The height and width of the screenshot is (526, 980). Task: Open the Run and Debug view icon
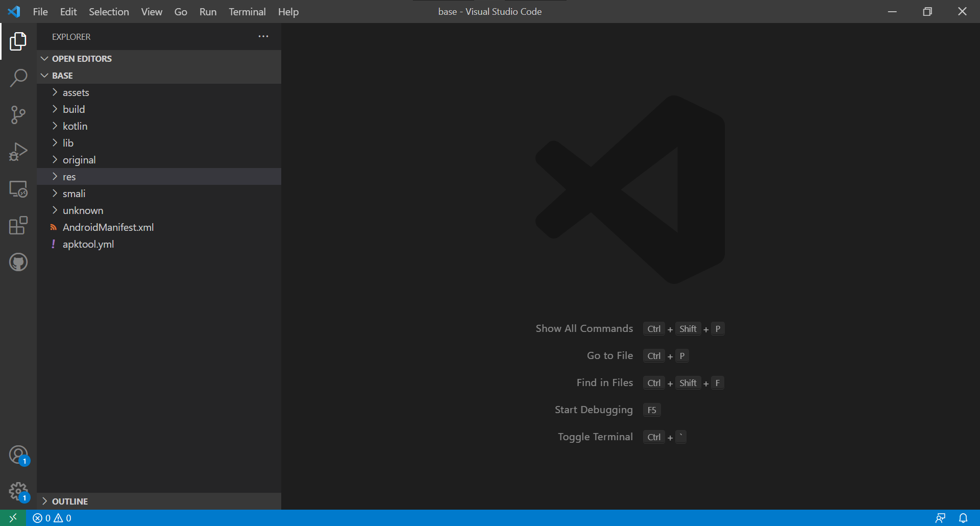[18, 152]
